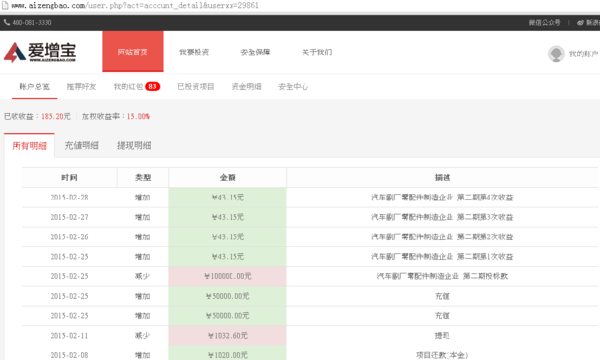600x360 pixels.
Task: Switch to the 安全中心 tab
Action: [293, 86]
